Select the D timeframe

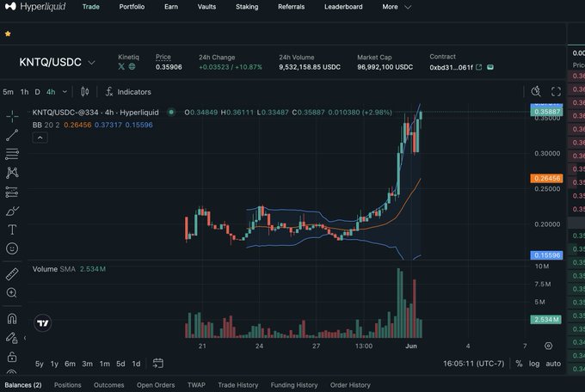click(x=37, y=92)
